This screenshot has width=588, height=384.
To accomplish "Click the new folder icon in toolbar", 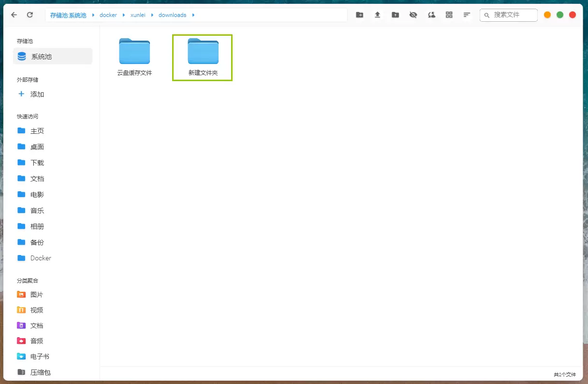I will 359,15.
